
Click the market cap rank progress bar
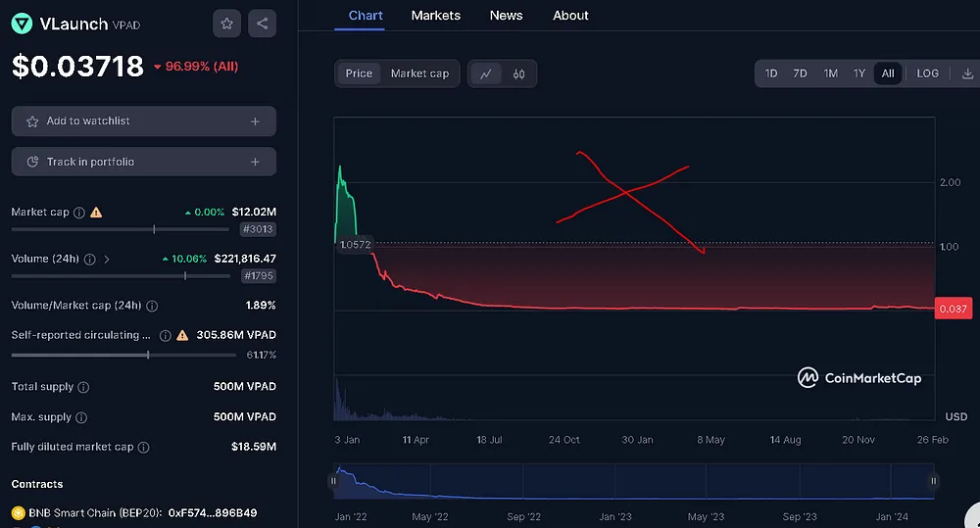point(120,229)
